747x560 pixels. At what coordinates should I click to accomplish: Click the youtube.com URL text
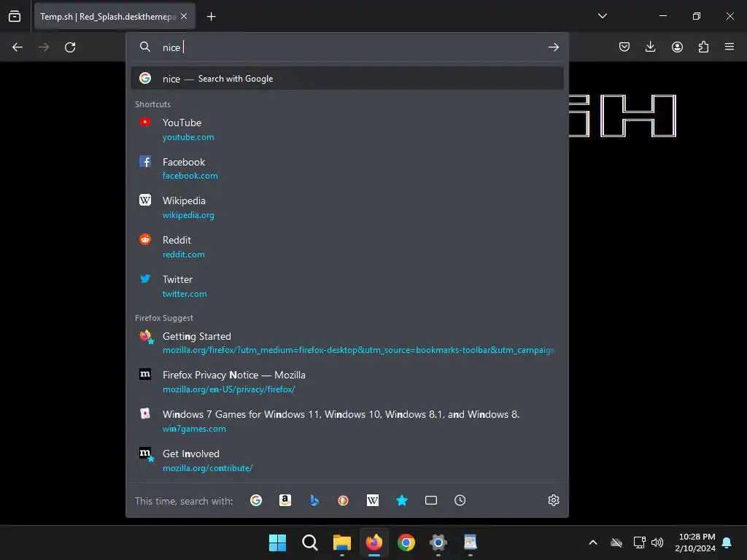tap(188, 137)
